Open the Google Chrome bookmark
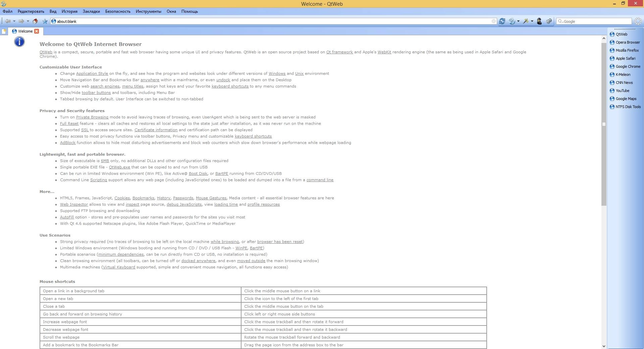644x349 pixels. [x=625, y=66]
